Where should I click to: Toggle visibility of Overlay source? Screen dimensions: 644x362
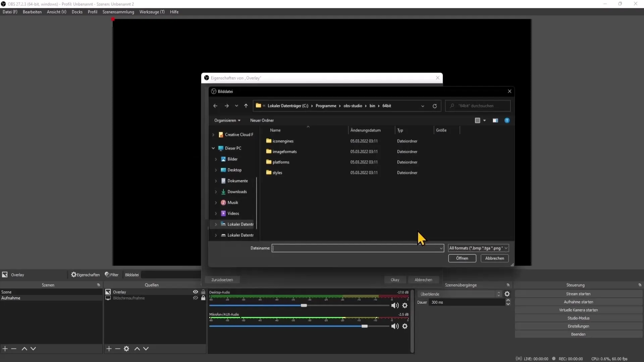coord(196,292)
